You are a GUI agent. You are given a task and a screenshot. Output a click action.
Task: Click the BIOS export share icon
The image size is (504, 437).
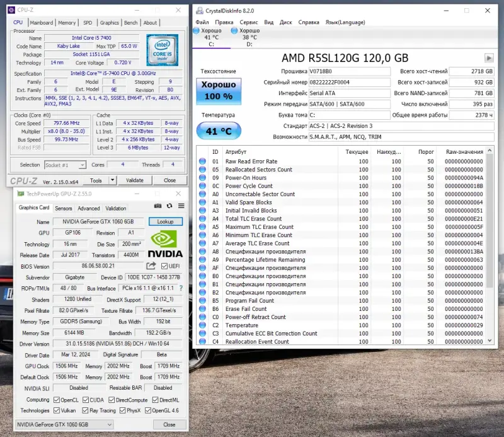pyautogui.click(x=151, y=266)
